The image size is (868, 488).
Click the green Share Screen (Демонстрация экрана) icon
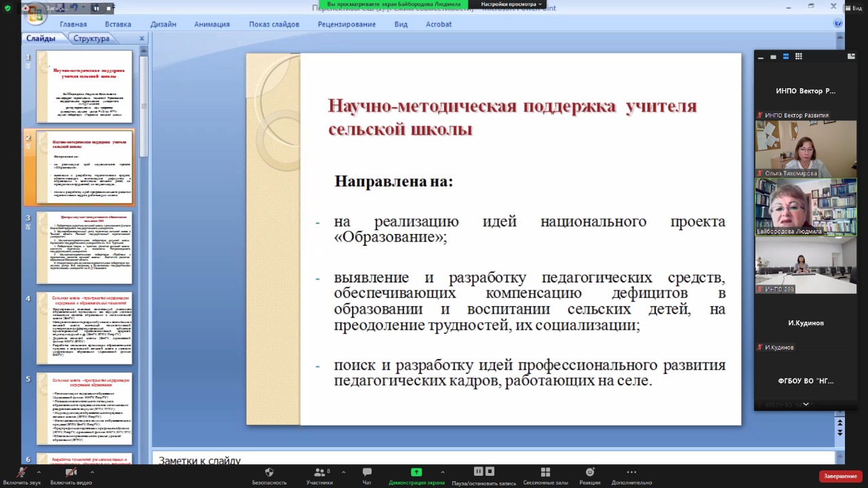point(416,472)
